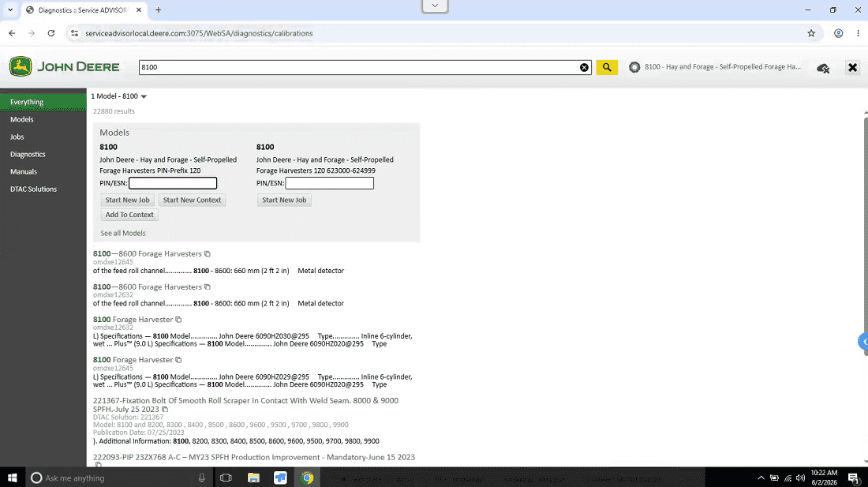The image size is (868, 487).
Task: Clear the search field with the X icon
Action: coord(584,68)
